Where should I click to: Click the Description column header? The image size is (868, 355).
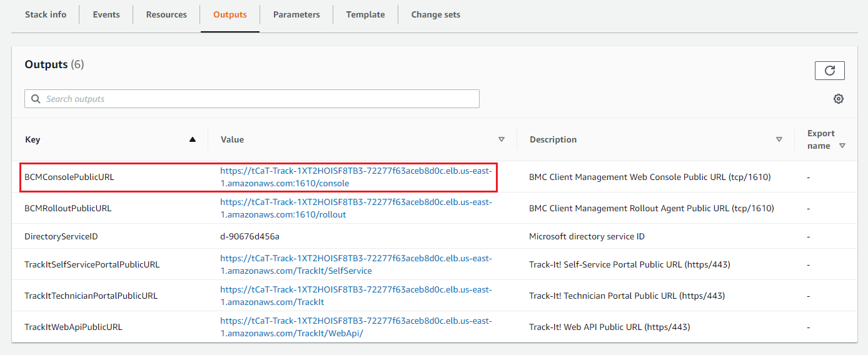click(553, 139)
